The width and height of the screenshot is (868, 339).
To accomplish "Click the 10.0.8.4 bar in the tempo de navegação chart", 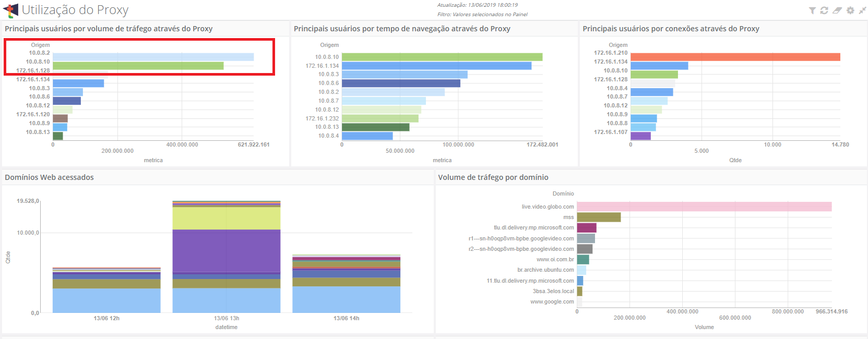I will [367, 136].
